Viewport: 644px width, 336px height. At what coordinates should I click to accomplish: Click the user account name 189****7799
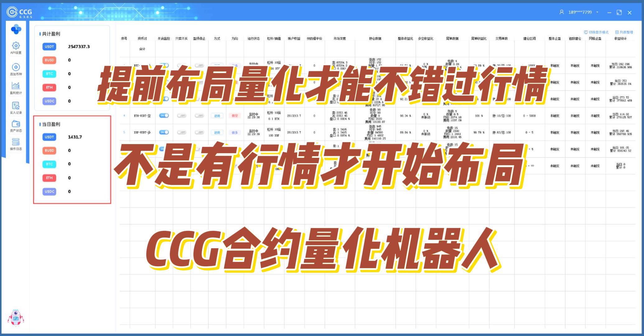(x=580, y=12)
